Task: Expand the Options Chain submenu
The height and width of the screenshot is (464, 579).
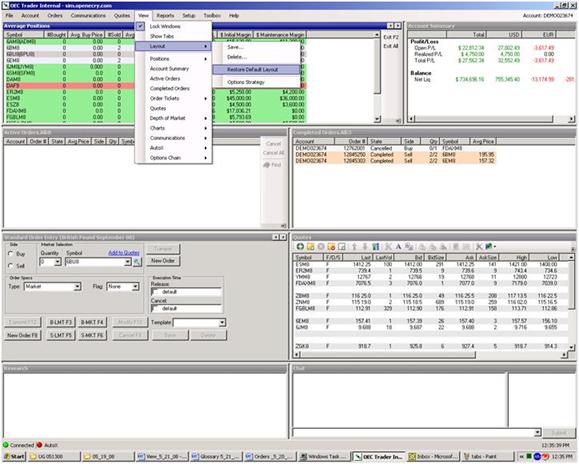Action: 173,158
